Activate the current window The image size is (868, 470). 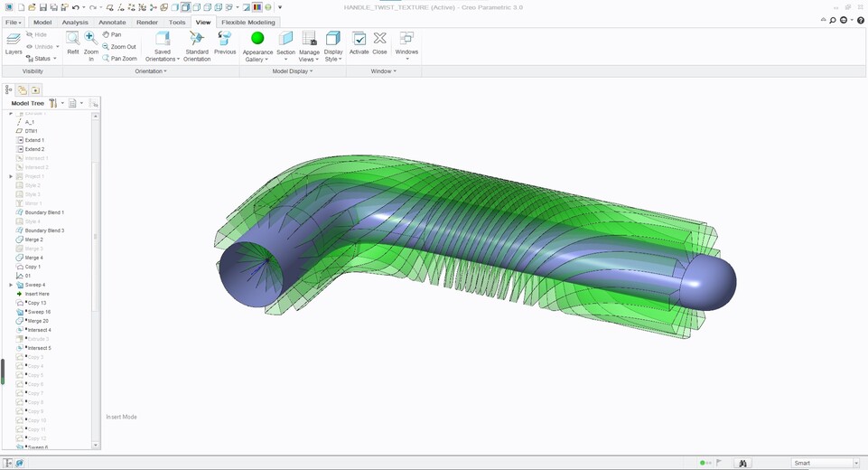coord(359,42)
